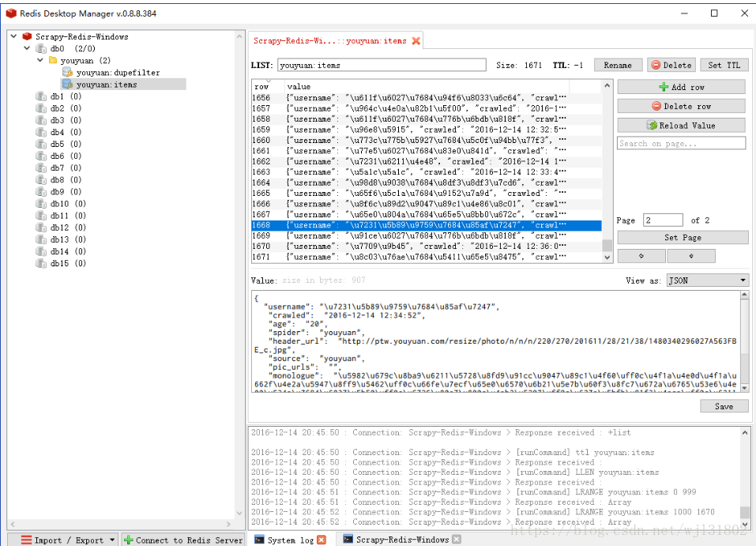Select row 1660 in value table
Screen dimensions: 756x546
click(x=427, y=141)
